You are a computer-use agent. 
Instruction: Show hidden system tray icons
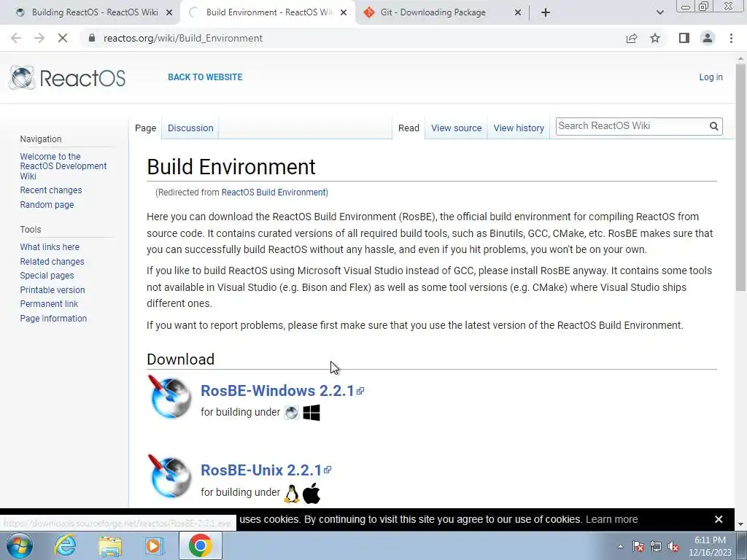click(x=620, y=547)
